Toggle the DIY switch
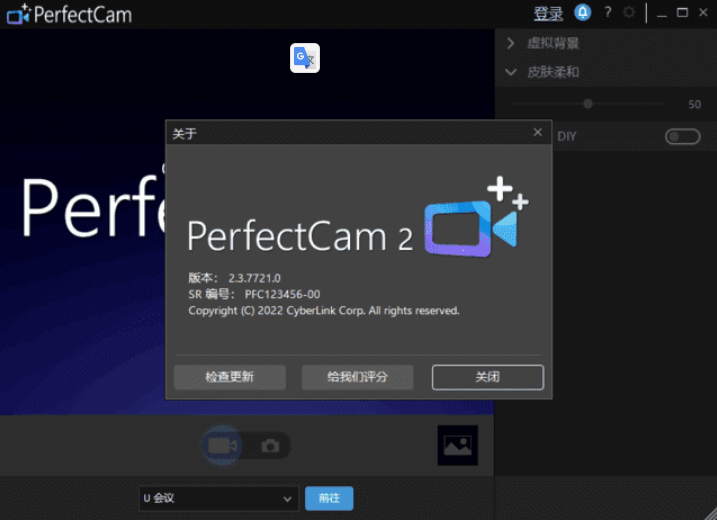This screenshot has height=520, width=717. coord(683,136)
